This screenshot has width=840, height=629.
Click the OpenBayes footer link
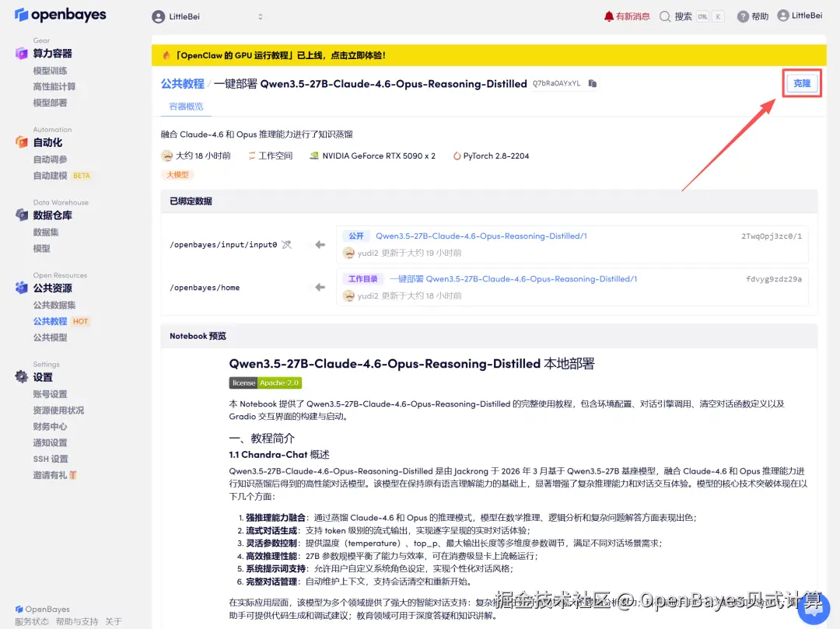(x=42, y=610)
